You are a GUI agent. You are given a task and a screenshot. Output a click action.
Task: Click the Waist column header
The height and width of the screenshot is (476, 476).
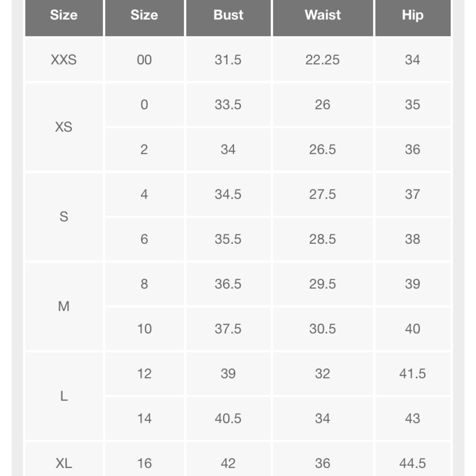[323, 15]
